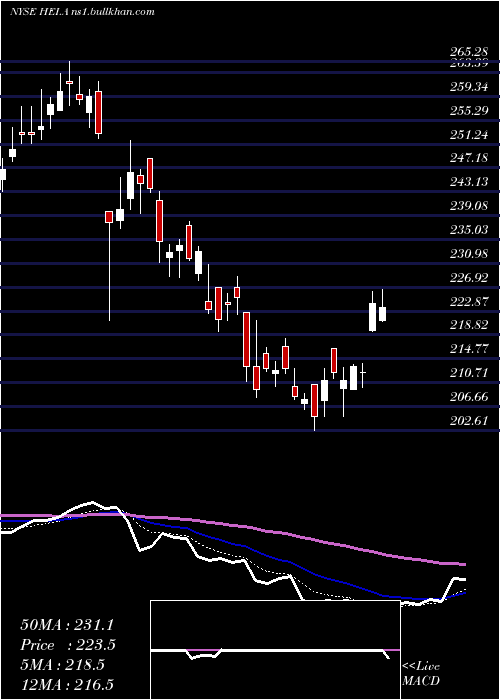Click the 210.71 price axis label
The height and width of the screenshot is (700, 500).
coord(469,373)
